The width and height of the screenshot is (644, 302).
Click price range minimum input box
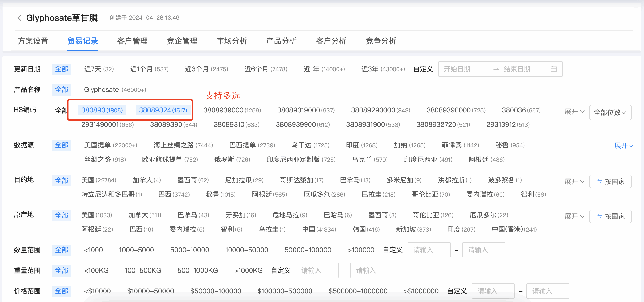click(492, 291)
